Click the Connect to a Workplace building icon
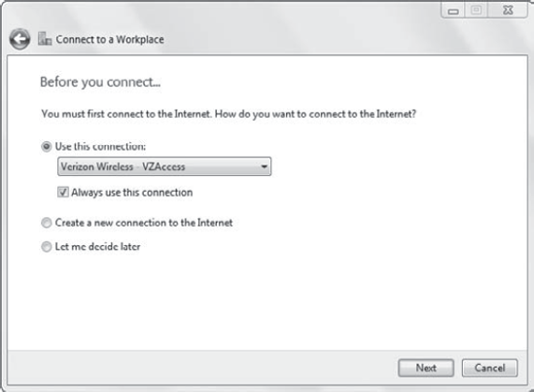Image resolution: width=534 pixels, height=392 pixels. pos(45,39)
